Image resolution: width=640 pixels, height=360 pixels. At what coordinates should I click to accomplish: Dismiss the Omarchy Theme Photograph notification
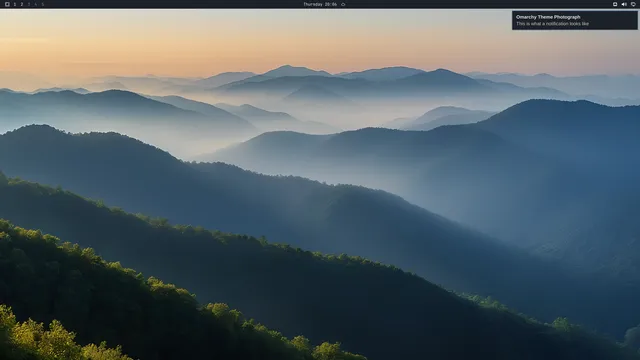(575, 20)
